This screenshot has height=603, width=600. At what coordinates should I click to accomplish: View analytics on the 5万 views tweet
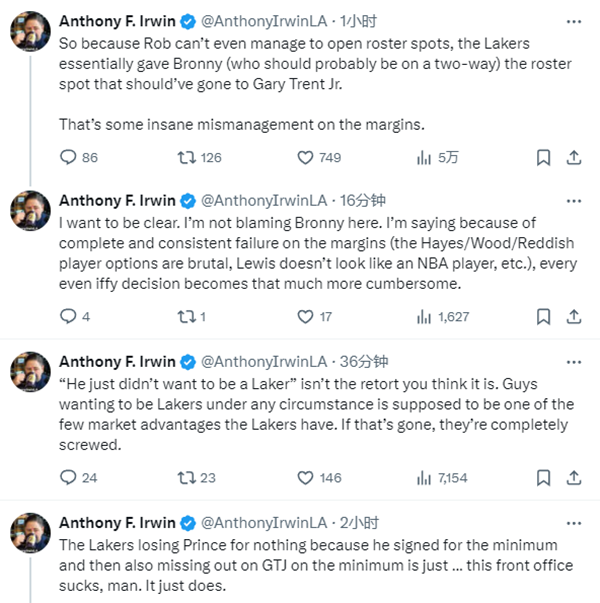point(424,157)
